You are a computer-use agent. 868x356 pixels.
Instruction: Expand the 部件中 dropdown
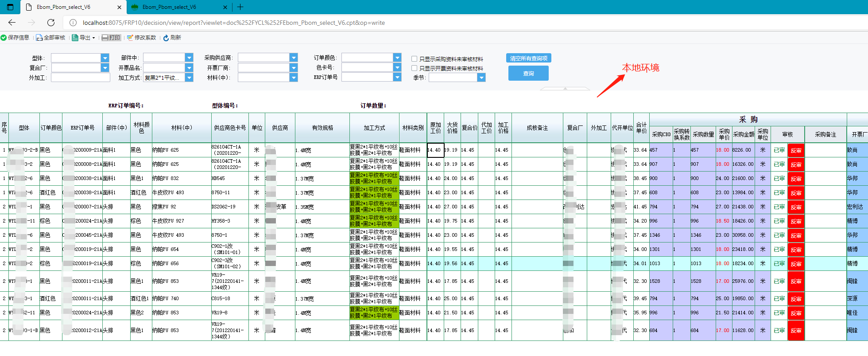189,58
